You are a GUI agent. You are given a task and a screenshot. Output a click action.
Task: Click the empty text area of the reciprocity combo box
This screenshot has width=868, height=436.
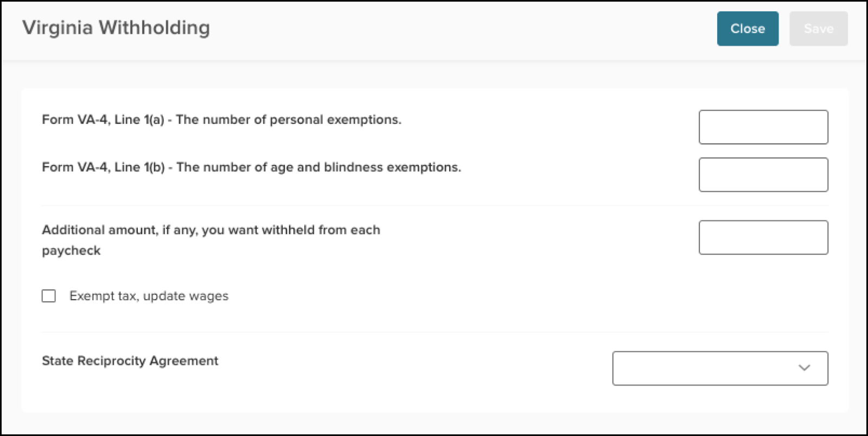point(703,368)
